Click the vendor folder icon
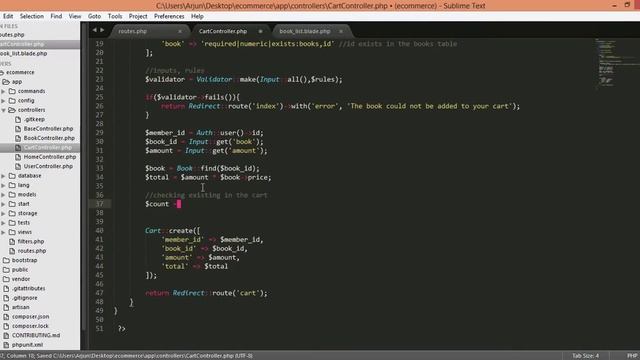 click(x=6, y=279)
